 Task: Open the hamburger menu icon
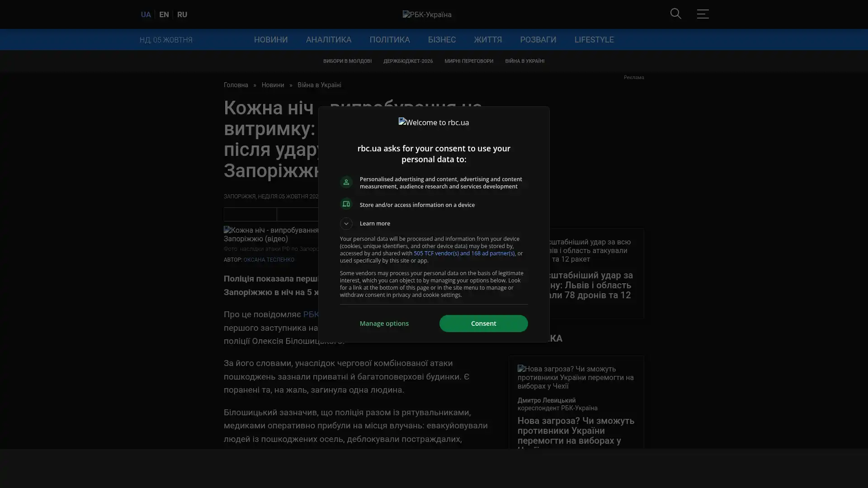[x=703, y=14]
